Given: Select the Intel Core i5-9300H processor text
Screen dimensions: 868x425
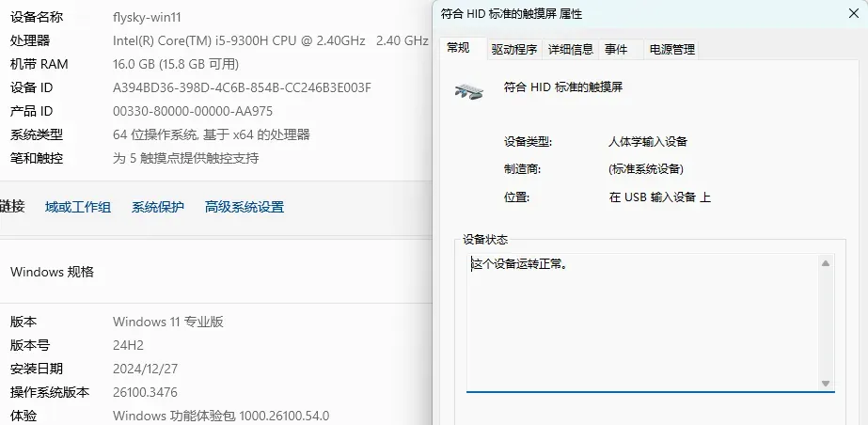Looking at the screenshot, I should (271, 40).
